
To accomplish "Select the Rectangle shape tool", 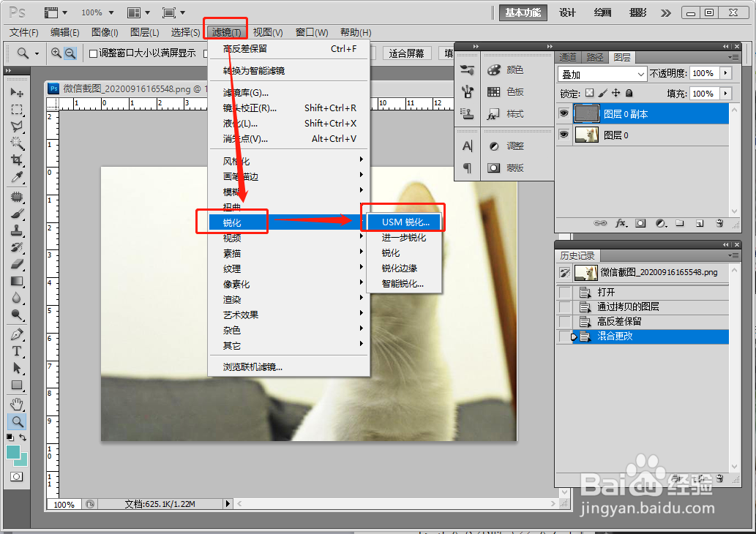I will point(17,385).
